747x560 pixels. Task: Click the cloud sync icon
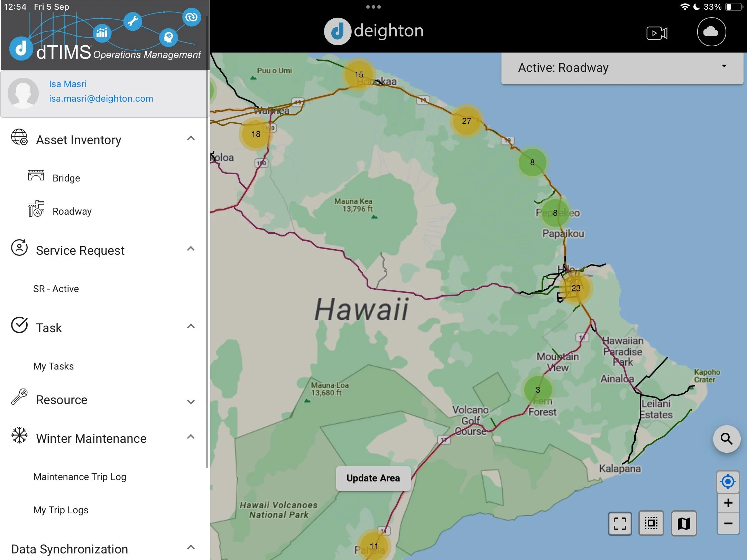click(x=711, y=32)
